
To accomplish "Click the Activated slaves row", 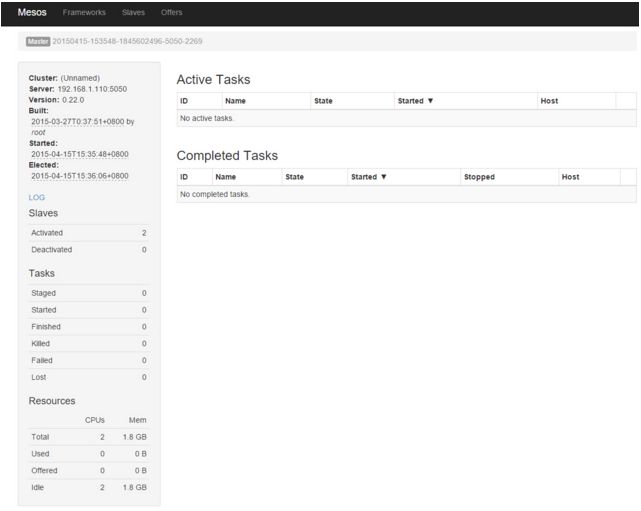I will pos(89,233).
